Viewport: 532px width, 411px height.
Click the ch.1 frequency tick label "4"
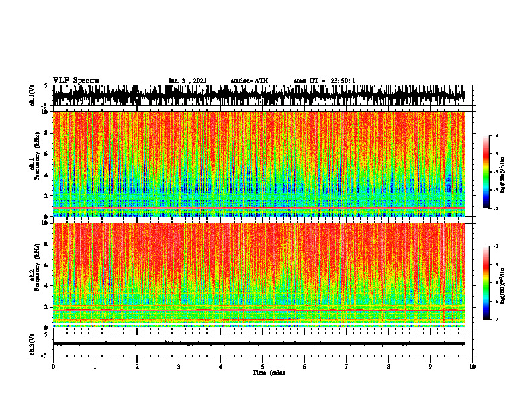(x=48, y=175)
